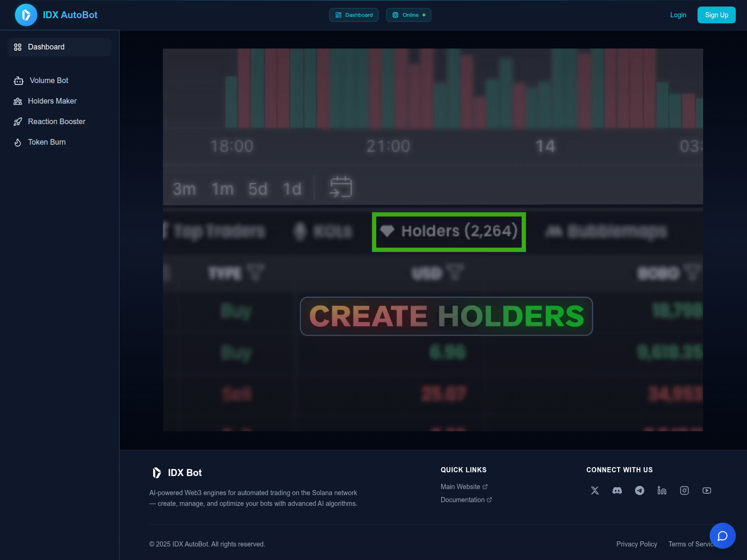The height and width of the screenshot is (560, 747).
Task: Click the copyright text "© 2025 IDX AutoBot. All rights reserved."
Action: click(x=207, y=544)
